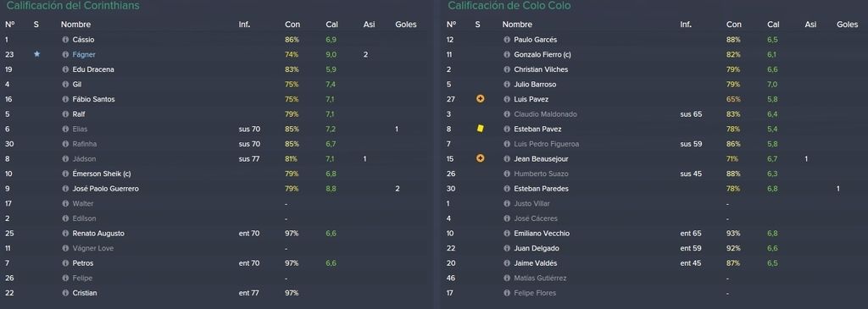Click the info icon beside Felipe Flores
Viewport: 868px width, 309px height.
(507, 293)
